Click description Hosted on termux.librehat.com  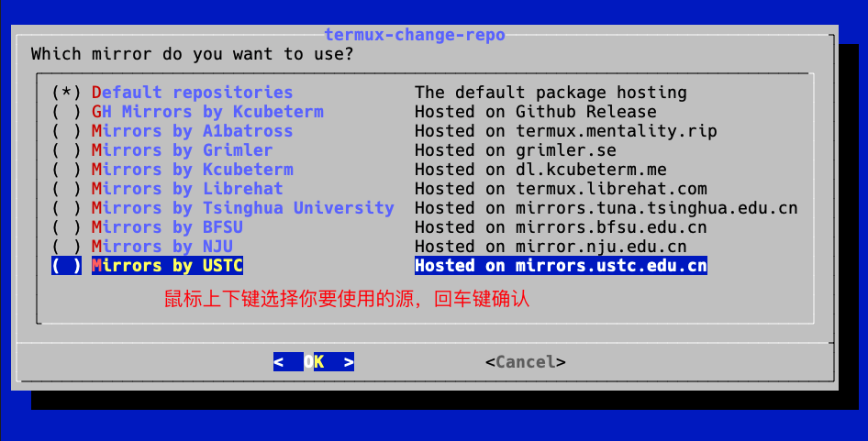[x=561, y=189]
